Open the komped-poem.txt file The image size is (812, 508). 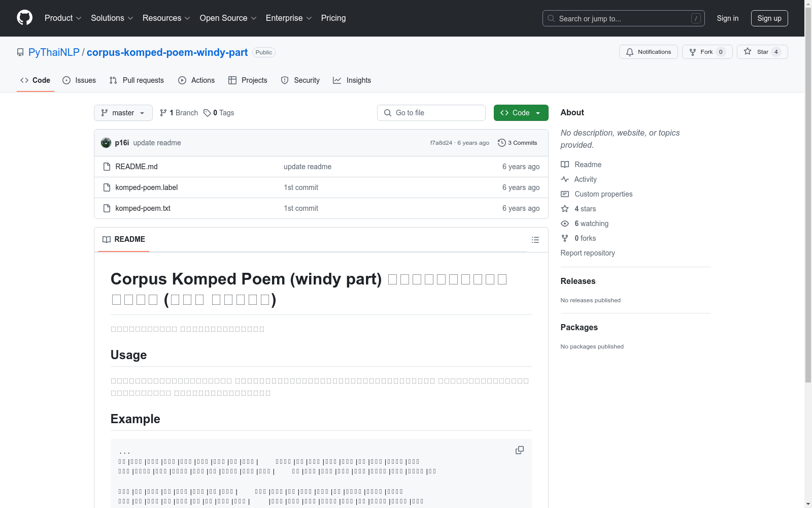pyautogui.click(x=143, y=208)
